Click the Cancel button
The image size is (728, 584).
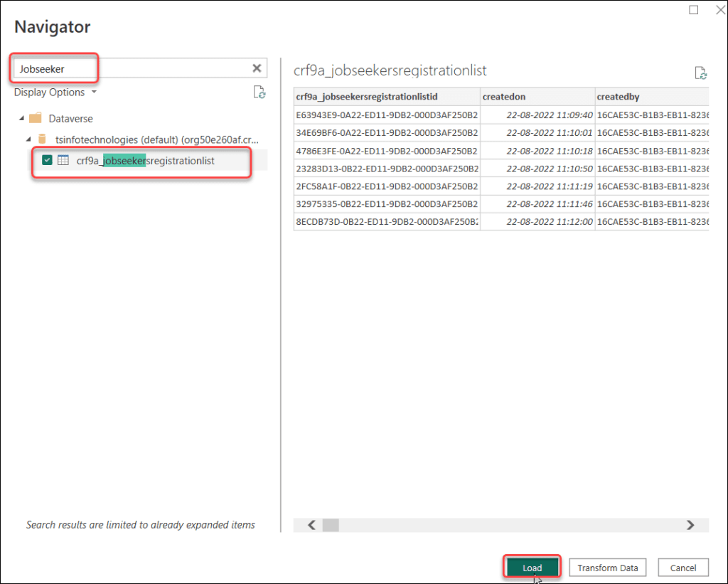pos(683,567)
